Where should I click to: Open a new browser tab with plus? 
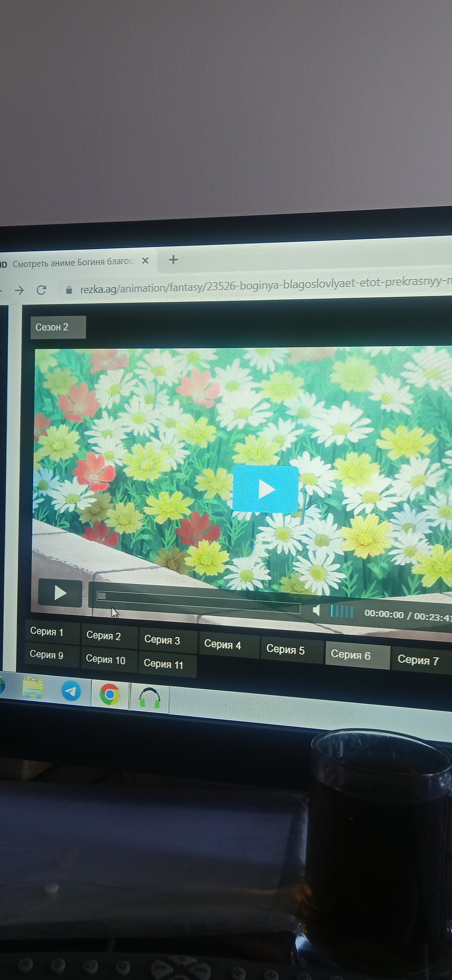point(173,260)
